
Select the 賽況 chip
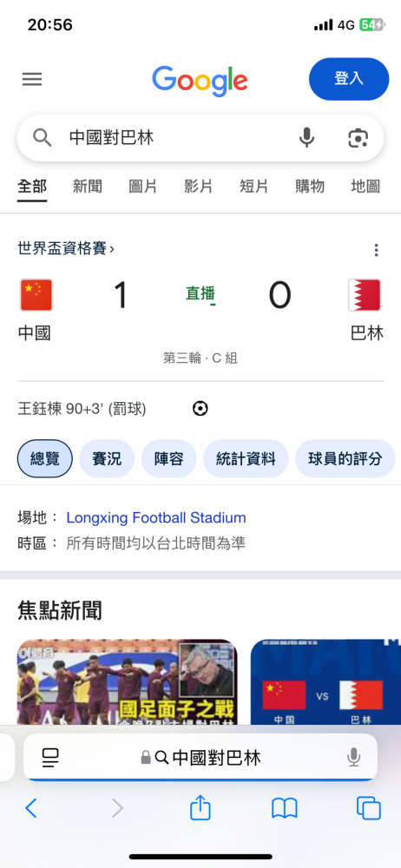click(107, 458)
